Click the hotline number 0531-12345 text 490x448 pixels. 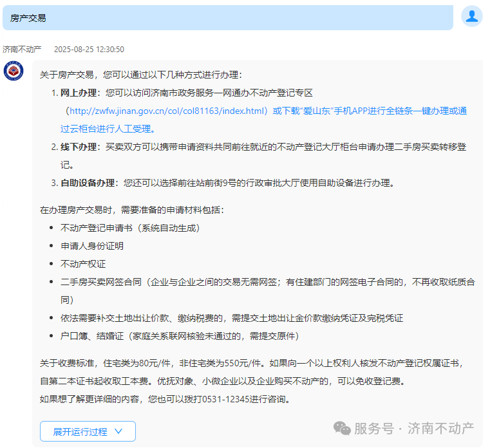pos(225,399)
